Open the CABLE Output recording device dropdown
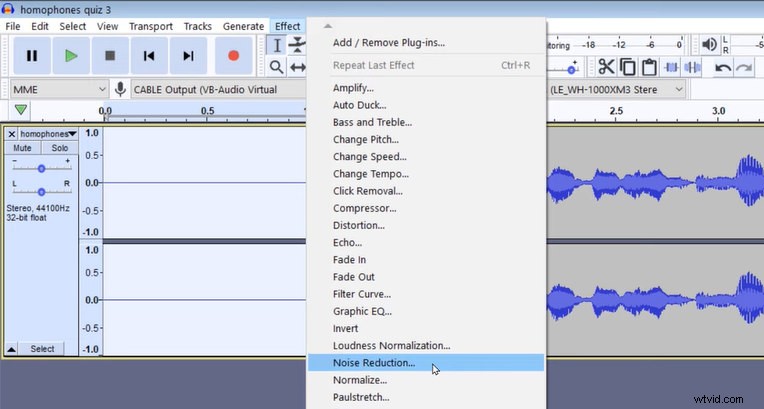Screen dimensions: 764x409 (218, 89)
